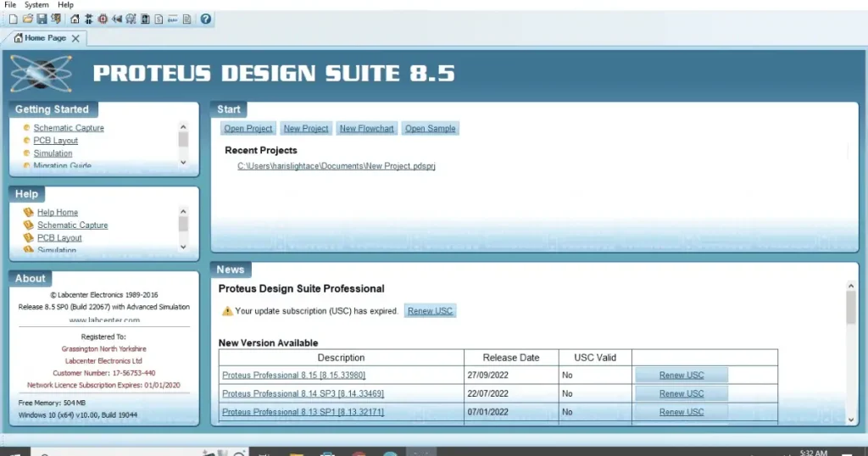Close the Home Page tab
The width and height of the screenshot is (868, 456).
click(x=75, y=38)
